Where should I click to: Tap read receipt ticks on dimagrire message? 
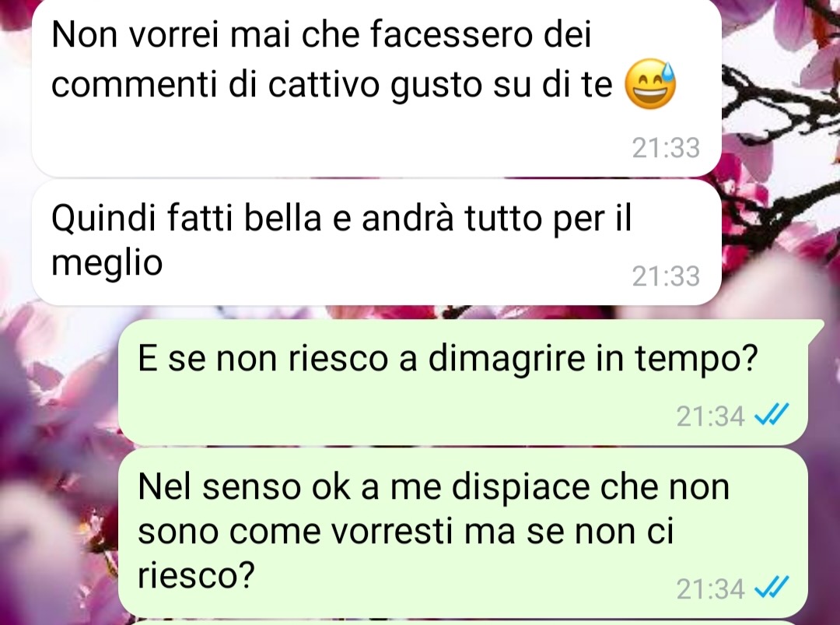772,414
